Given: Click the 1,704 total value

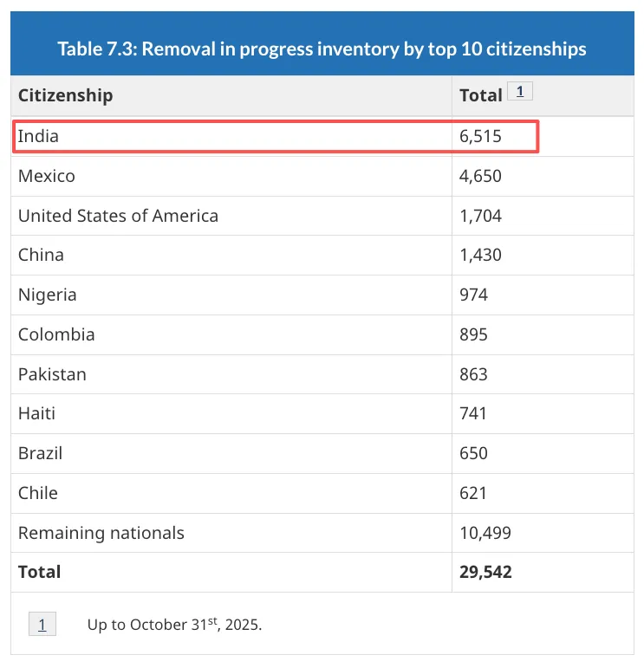Looking at the screenshot, I should 481,216.
